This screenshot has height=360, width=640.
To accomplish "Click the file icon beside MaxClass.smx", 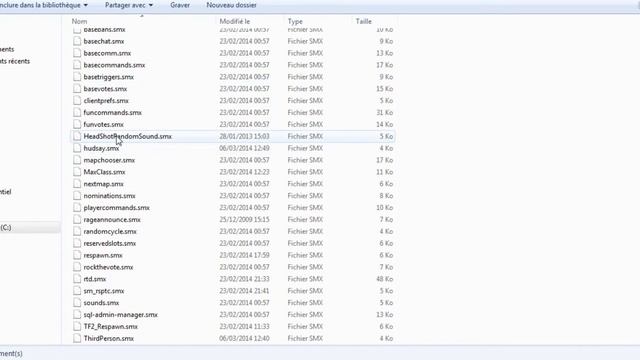I will 77,172.
